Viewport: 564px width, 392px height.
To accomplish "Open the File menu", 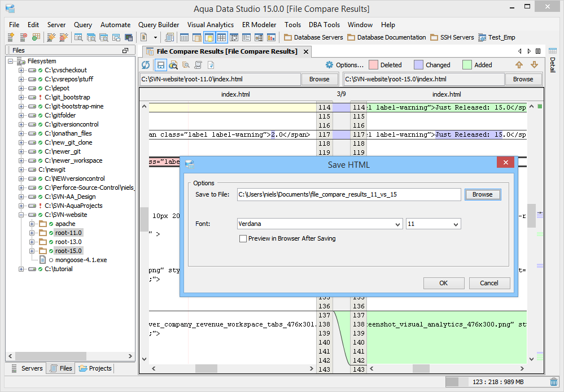I will (x=14, y=25).
